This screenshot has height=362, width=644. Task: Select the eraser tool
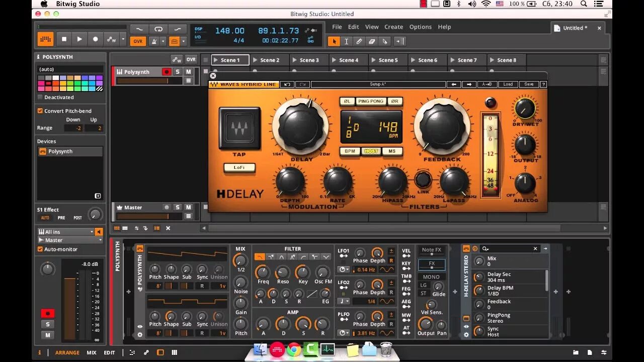(x=372, y=41)
